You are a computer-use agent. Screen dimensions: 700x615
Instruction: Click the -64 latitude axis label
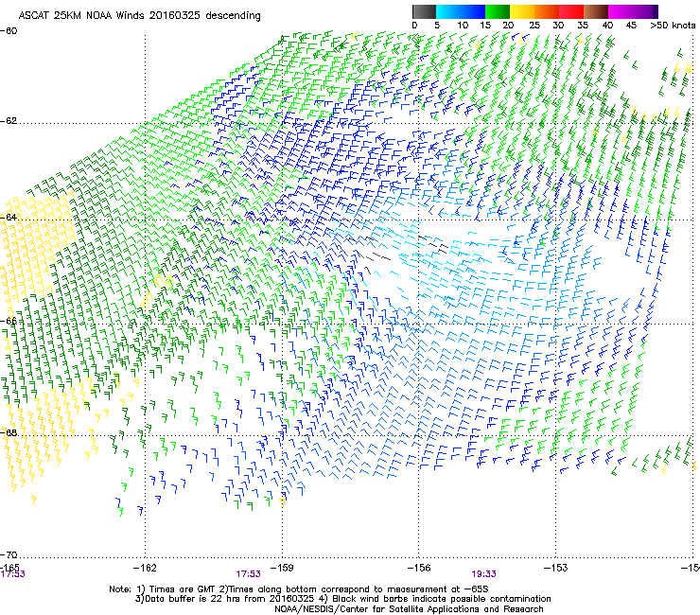(9, 217)
